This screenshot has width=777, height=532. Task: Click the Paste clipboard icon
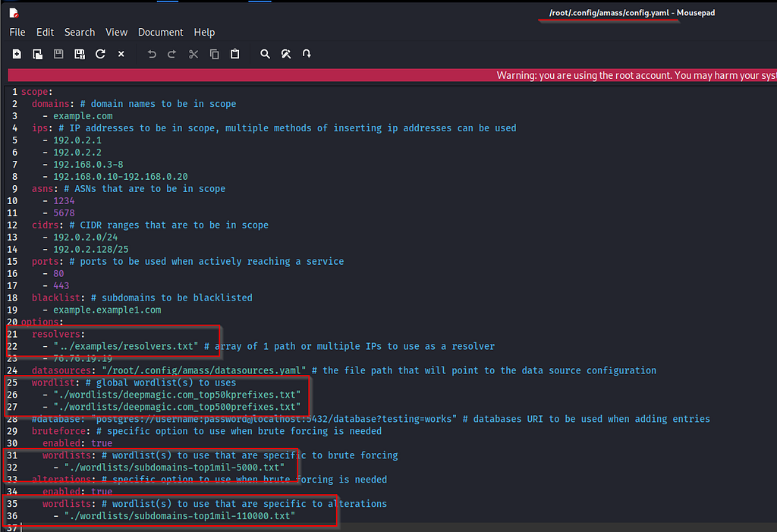(235, 54)
